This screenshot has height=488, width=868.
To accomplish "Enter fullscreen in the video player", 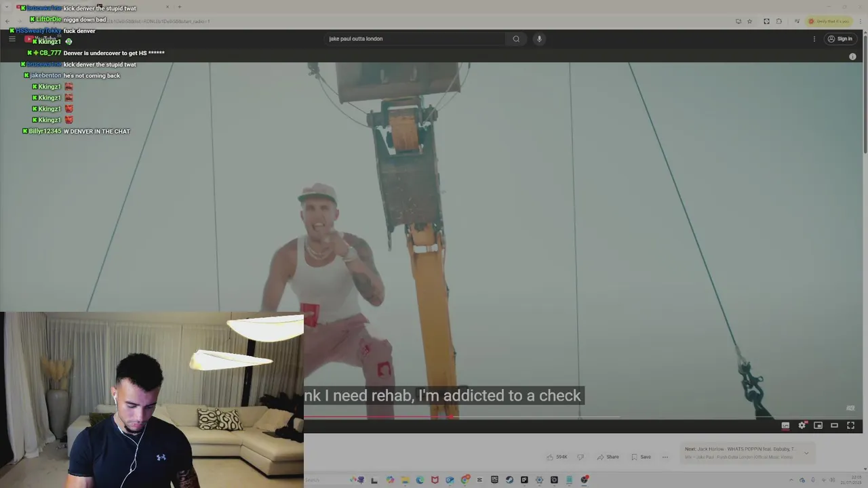I will (851, 426).
